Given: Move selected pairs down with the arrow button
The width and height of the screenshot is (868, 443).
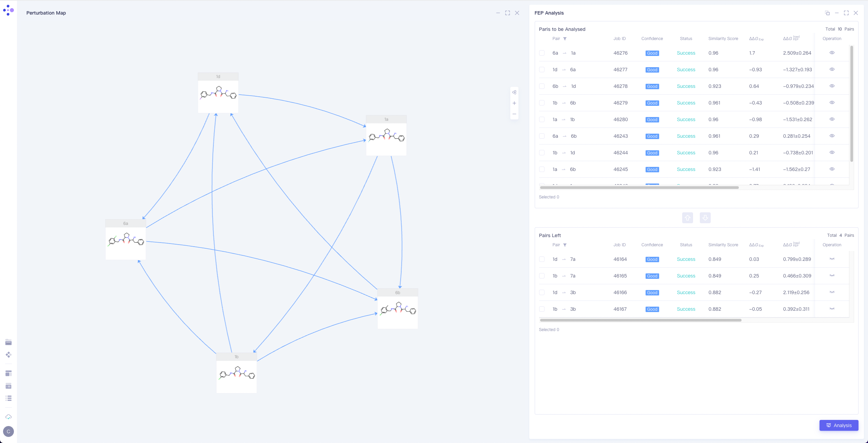Looking at the screenshot, I should pyautogui.click(x=705, y=218).
